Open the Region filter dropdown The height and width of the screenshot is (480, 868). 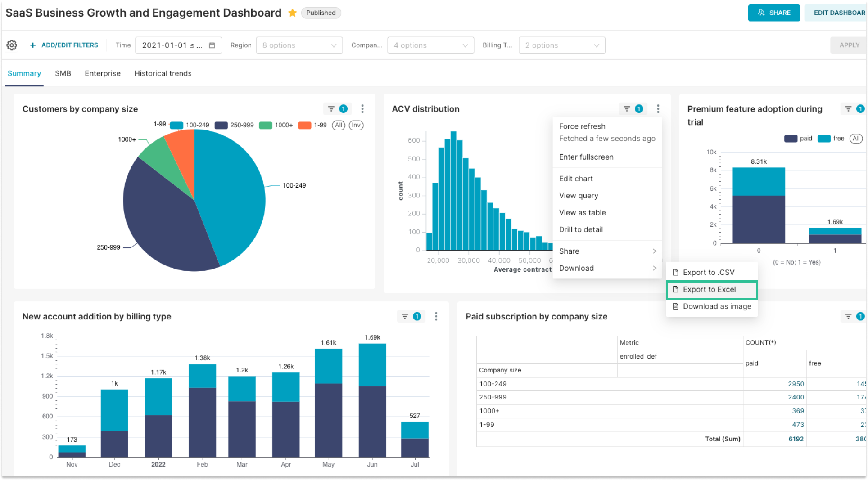[299, 45]
